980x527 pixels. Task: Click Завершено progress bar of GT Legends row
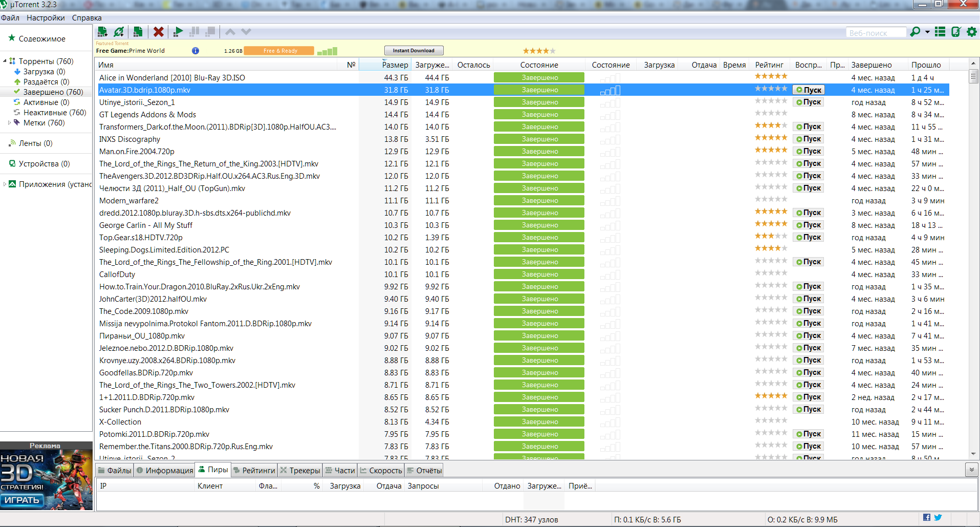click(539, 115)
